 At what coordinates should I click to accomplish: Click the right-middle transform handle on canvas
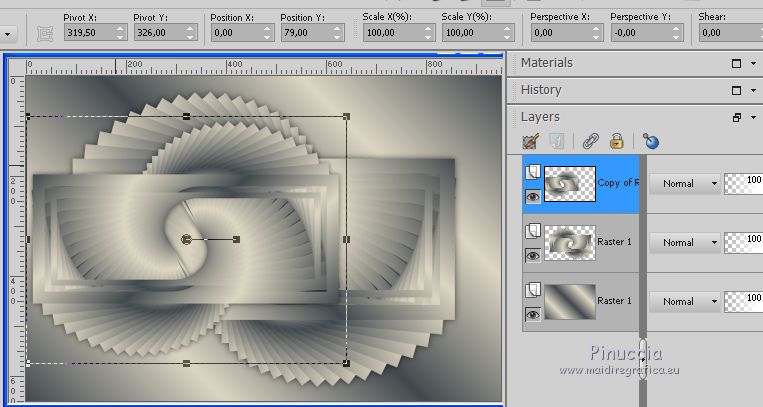(346, 239)
